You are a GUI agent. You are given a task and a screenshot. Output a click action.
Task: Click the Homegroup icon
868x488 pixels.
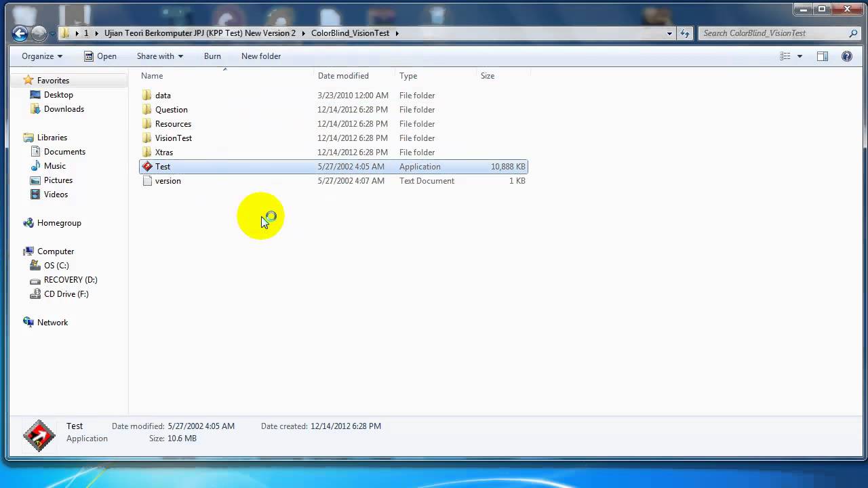coord(28,223)
